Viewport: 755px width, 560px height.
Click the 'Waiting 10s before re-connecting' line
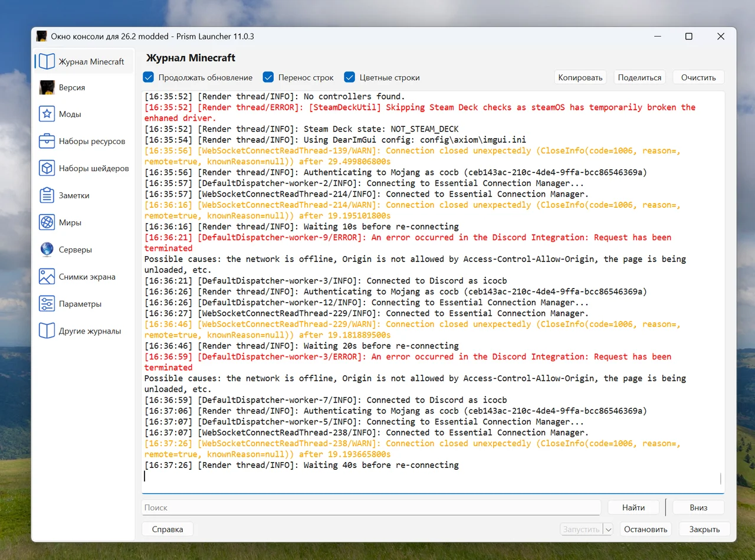click(301, 227)
